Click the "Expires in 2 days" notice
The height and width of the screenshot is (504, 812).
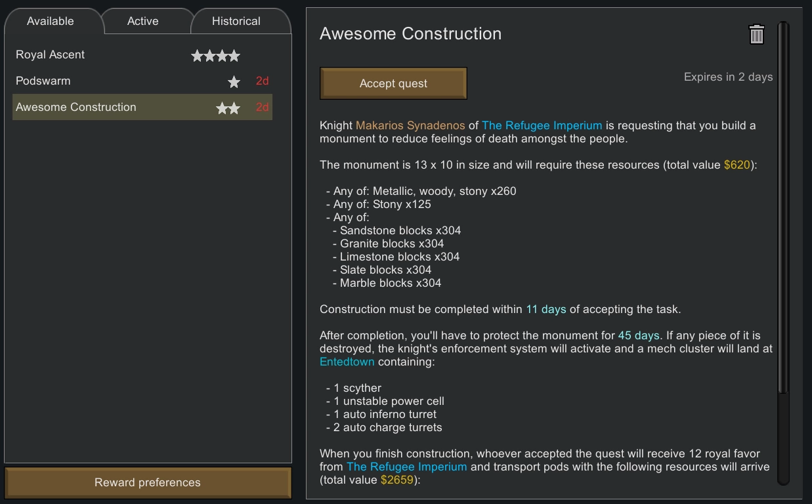[x=728, y=77]
